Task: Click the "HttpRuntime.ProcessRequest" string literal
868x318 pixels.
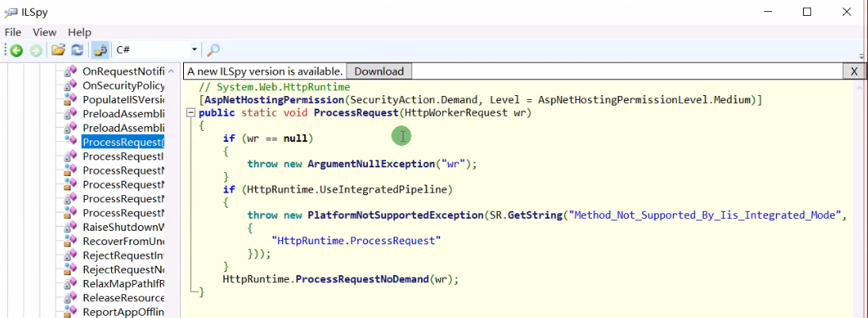Action: 357,240
